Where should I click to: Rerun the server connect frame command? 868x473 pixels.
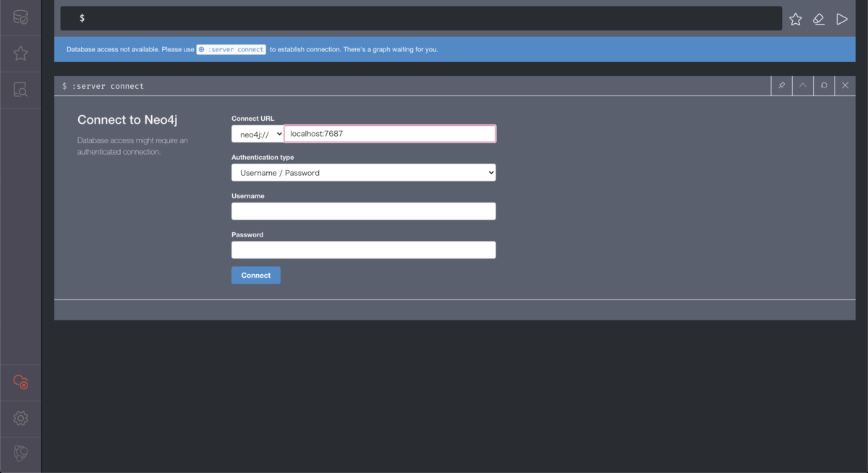point(824,85)
